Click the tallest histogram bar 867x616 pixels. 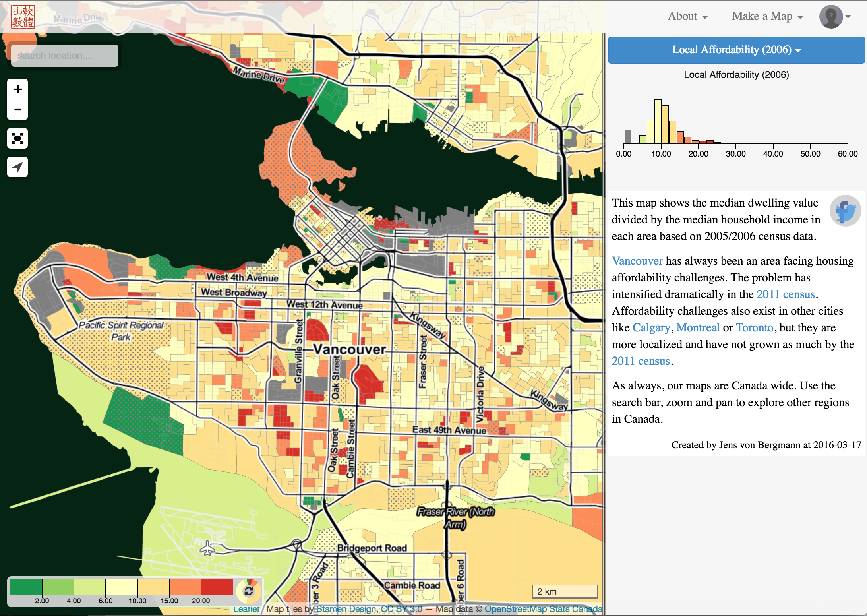coord(658,121)
